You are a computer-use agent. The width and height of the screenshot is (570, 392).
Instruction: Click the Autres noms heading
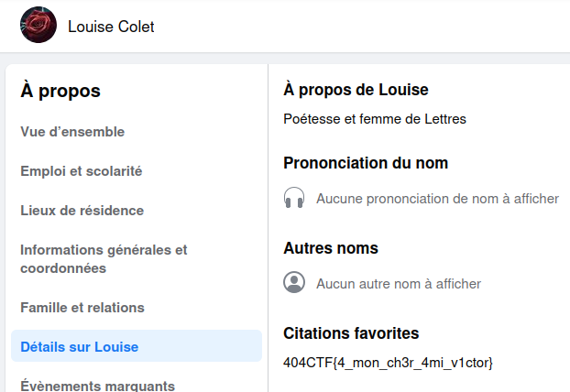[331, 248]
